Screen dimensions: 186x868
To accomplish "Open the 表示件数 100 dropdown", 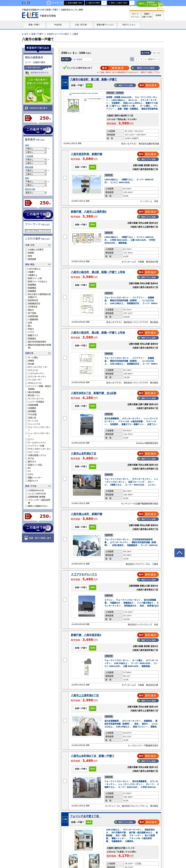I will (x=156, y=53).
